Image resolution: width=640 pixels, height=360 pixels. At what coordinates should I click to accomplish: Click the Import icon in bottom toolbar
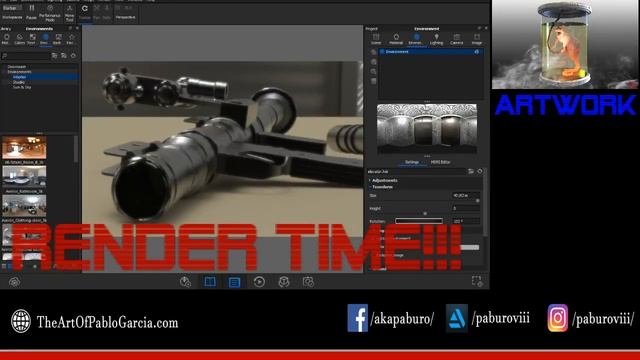point(185,282)
